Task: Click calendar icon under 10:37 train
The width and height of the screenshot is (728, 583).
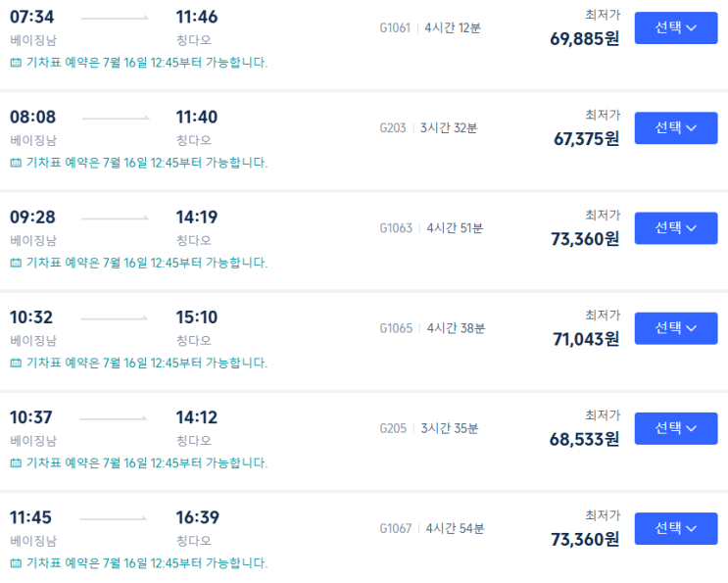Action: coord(16,462)
